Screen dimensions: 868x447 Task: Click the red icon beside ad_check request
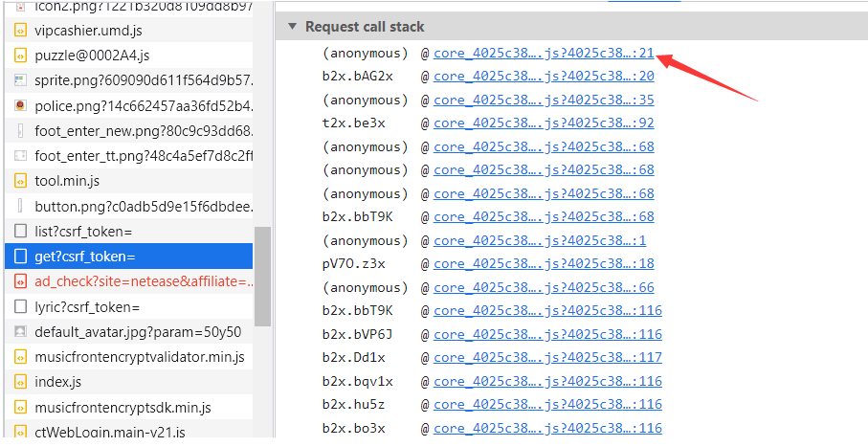click(20, 281)
